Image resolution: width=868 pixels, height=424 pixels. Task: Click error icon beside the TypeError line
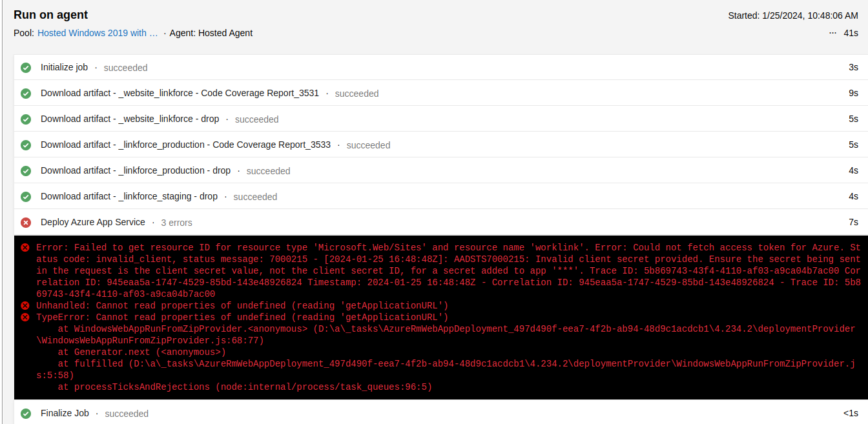(25, 318)
